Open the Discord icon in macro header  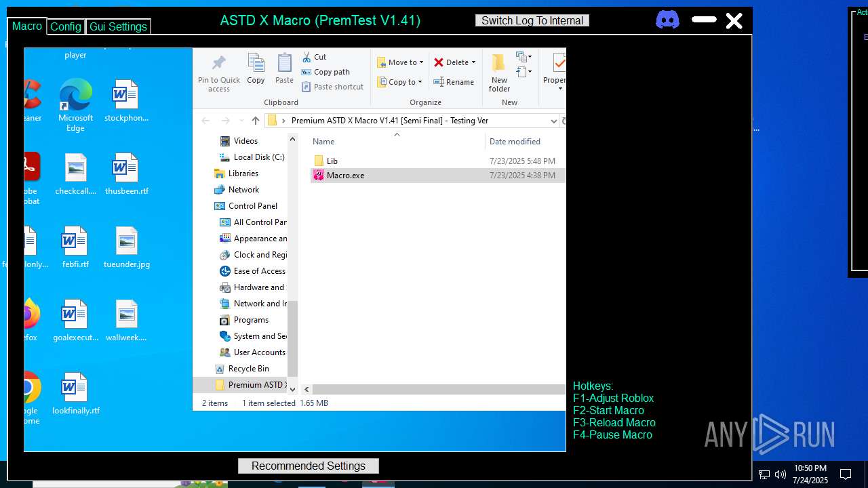tap(667, 20)
